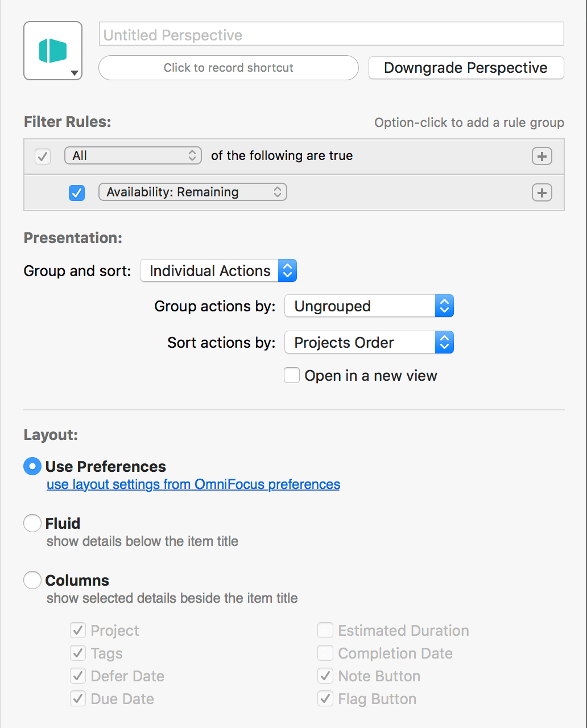Enable Open in a new view
The height and width of the screenshot is (728, 587).
[x=292, y=376]
